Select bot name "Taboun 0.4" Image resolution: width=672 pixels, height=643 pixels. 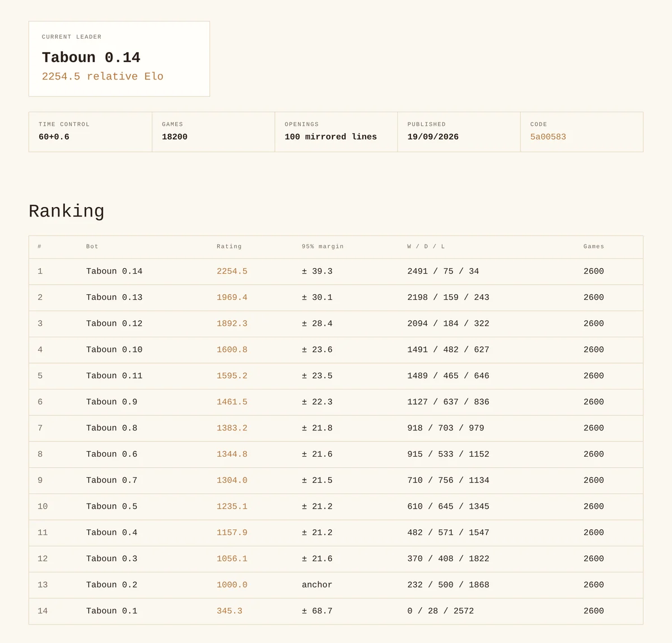click(111, 533)
